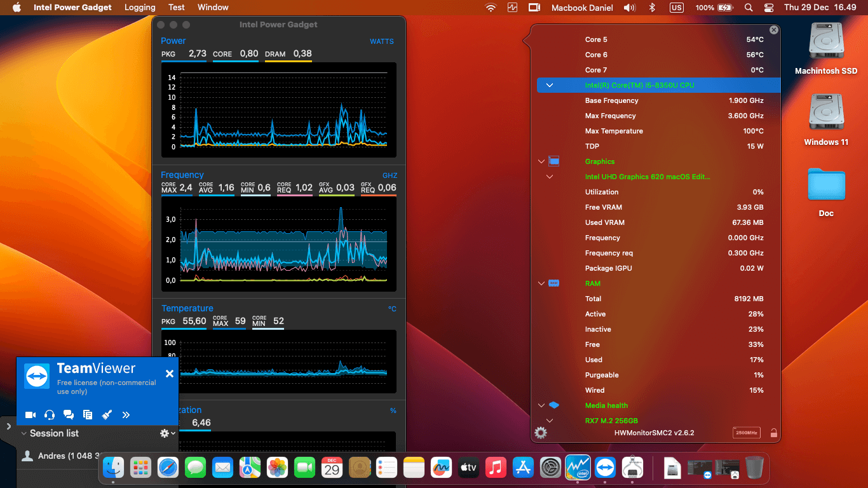Screen dimensions: 868x488
Task: Open TeamViewer file transfer icon
Action: click(88, 414)
